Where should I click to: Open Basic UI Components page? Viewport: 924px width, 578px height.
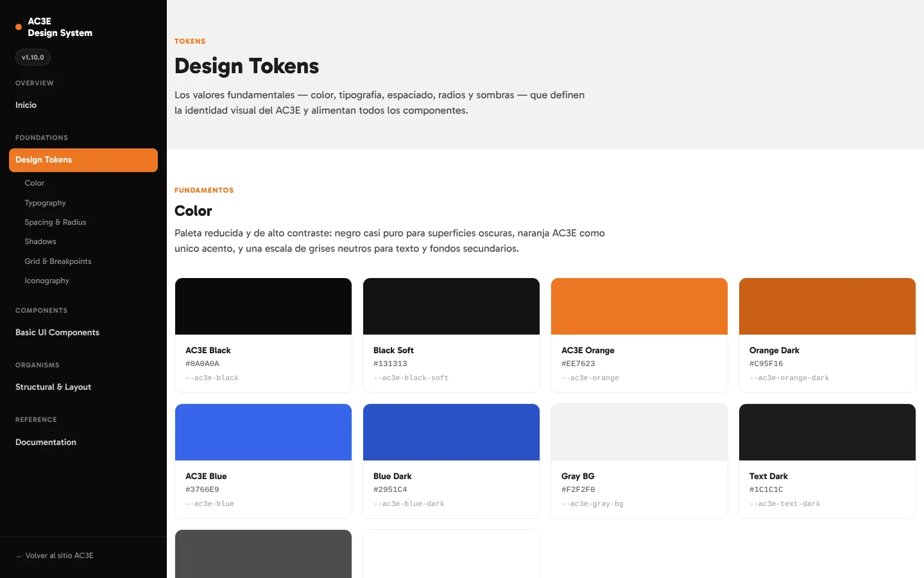(x=57, y=332)
